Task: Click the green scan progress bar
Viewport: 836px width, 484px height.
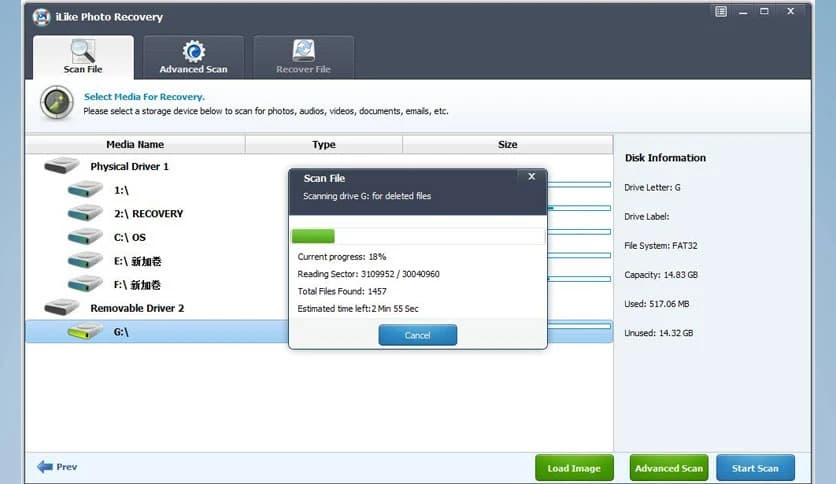Action: tap(313, 236)
